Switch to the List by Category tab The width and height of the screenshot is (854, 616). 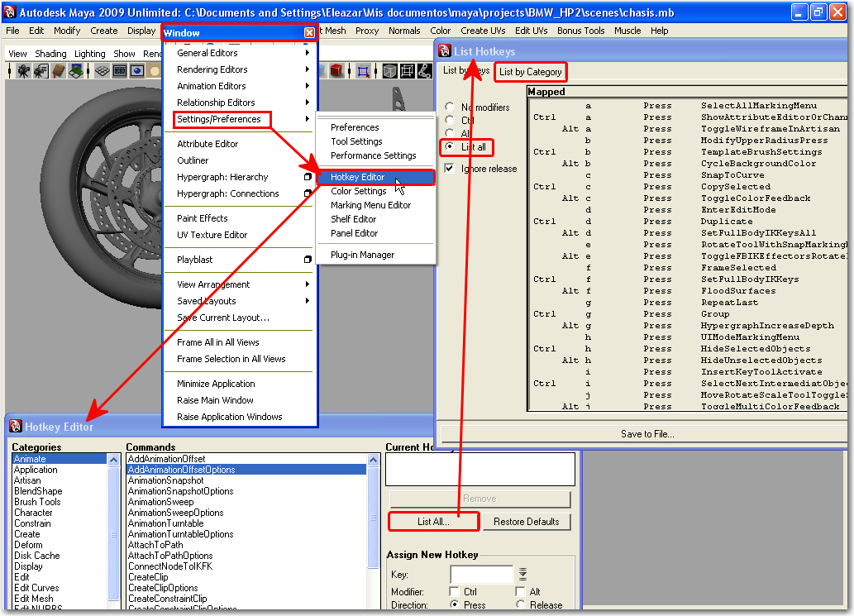pyautogui.click(x=531, y=71)
